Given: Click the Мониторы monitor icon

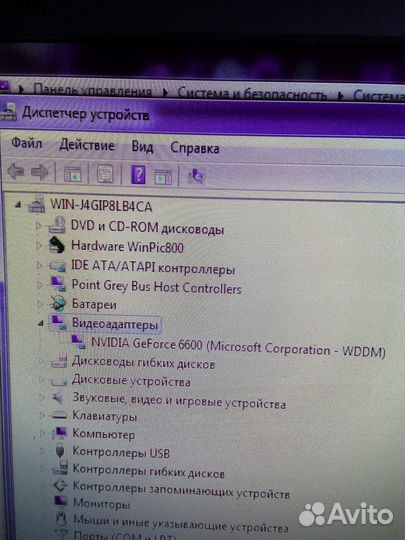Looking at the screenshot, I should point(61,501).
